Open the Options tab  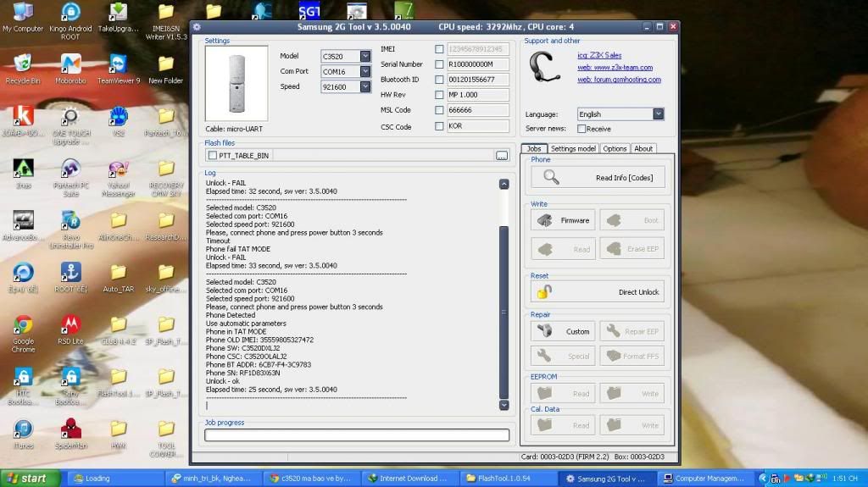tap(615, 148)
